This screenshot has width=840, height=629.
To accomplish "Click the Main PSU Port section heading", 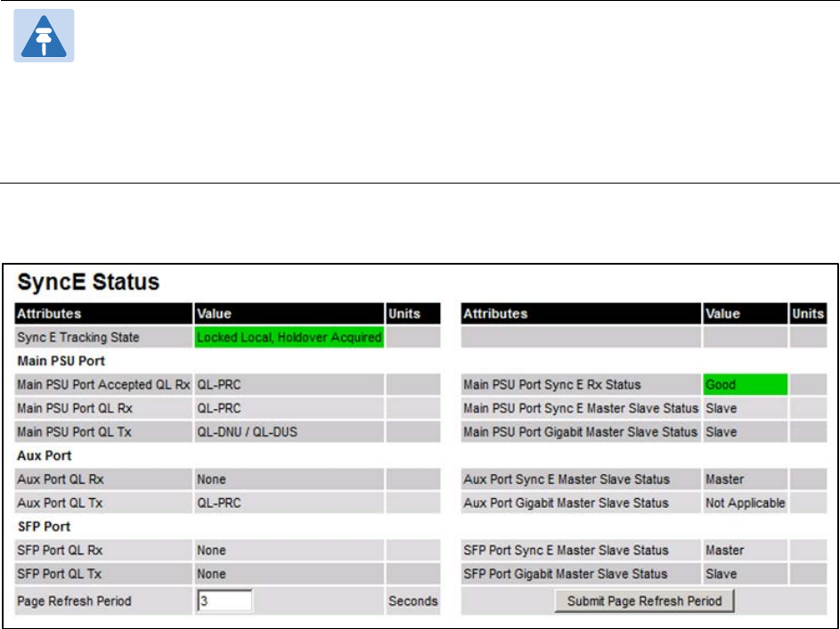I will pos(61,361).
